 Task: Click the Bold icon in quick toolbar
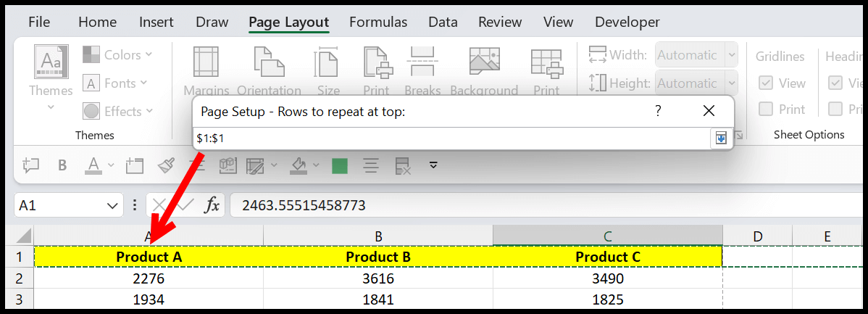[62, 165]
